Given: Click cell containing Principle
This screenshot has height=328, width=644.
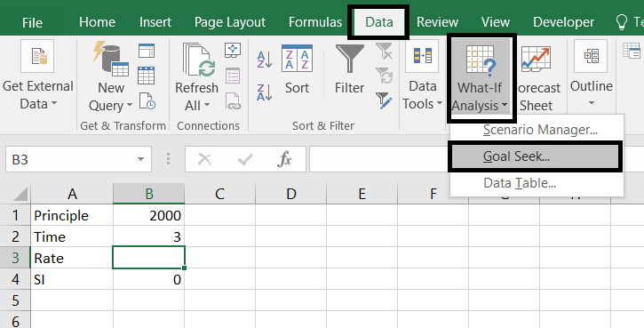Looking at the screenshot, I should 72,215.
